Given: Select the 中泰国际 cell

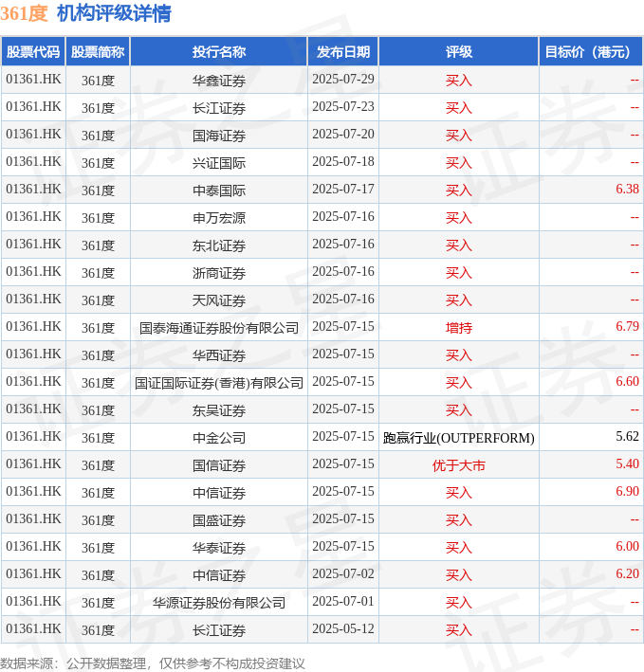Looking at the screenshot, I should pyautogui.click(x=219, y=191).
